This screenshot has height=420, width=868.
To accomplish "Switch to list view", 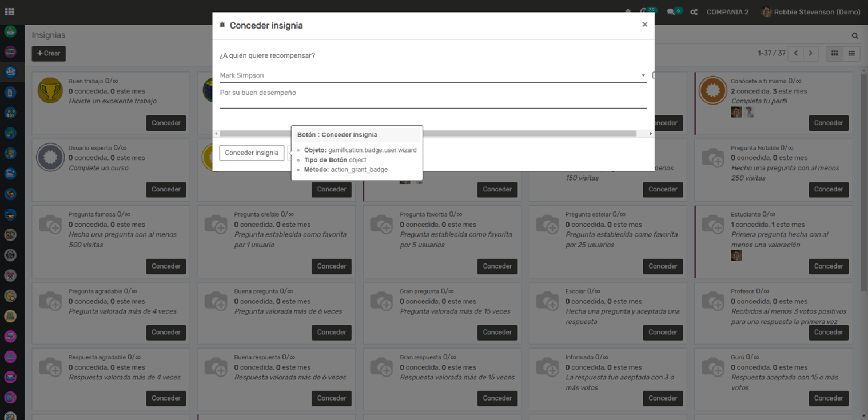I will (x=851, y=54).
